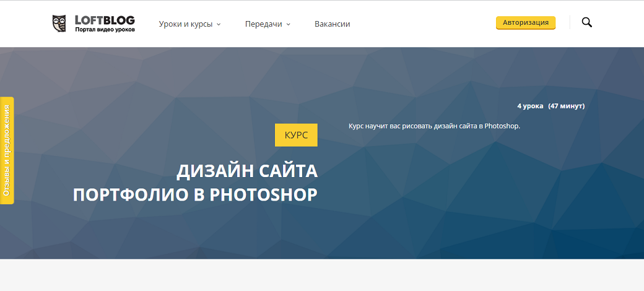Screen dimensions: 644x291
Task: Click the course description about Photoshop
Action: (434, 126)
